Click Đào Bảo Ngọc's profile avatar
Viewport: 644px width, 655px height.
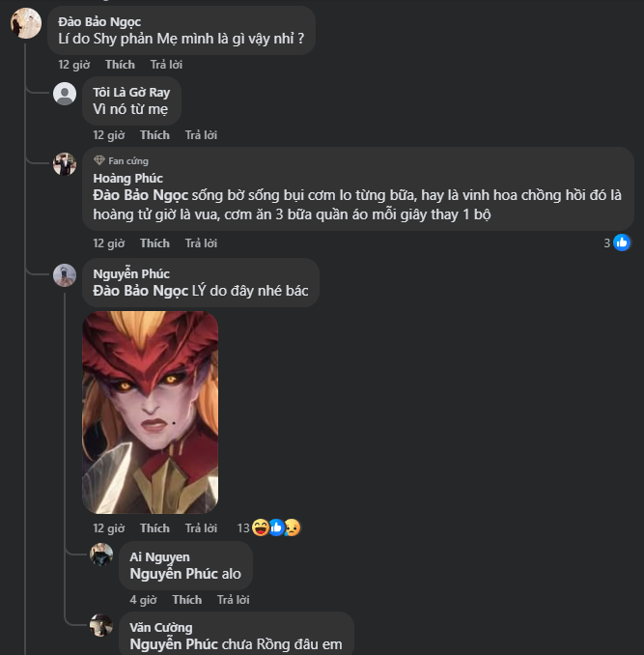pyautogui.click(x=26, y=23)
